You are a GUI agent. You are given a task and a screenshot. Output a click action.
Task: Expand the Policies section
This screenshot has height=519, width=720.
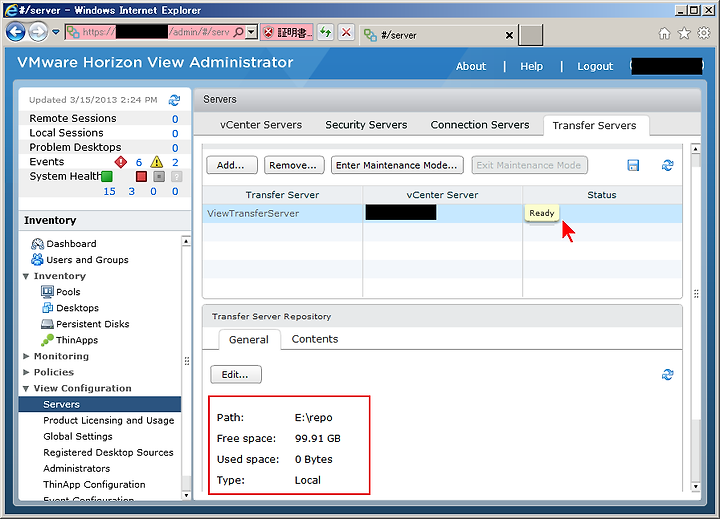(26, 372)
